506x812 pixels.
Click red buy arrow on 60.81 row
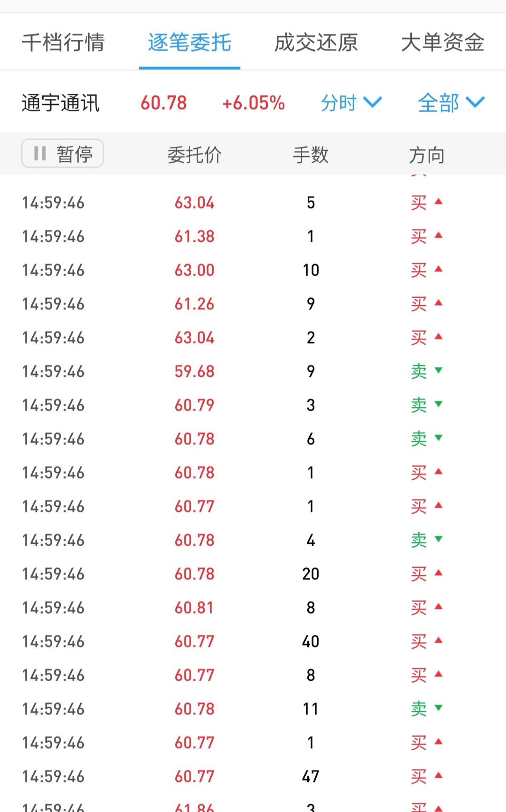439,607
